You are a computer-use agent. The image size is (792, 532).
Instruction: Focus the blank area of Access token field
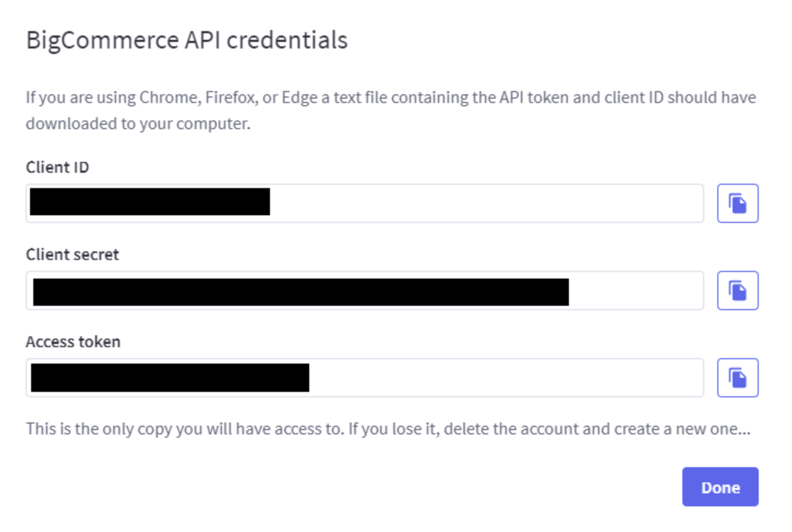(506, 378)
